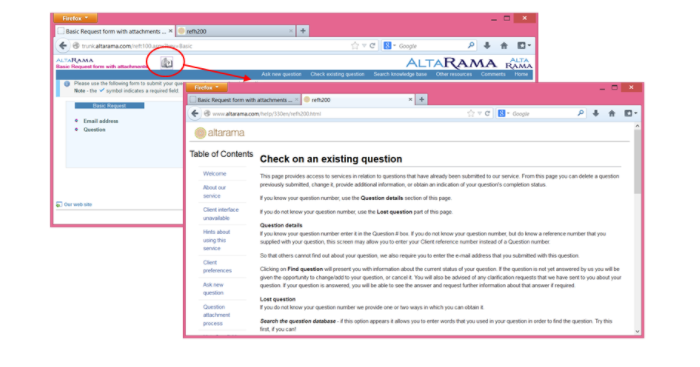Open Comments menu item

coord(493,74)
